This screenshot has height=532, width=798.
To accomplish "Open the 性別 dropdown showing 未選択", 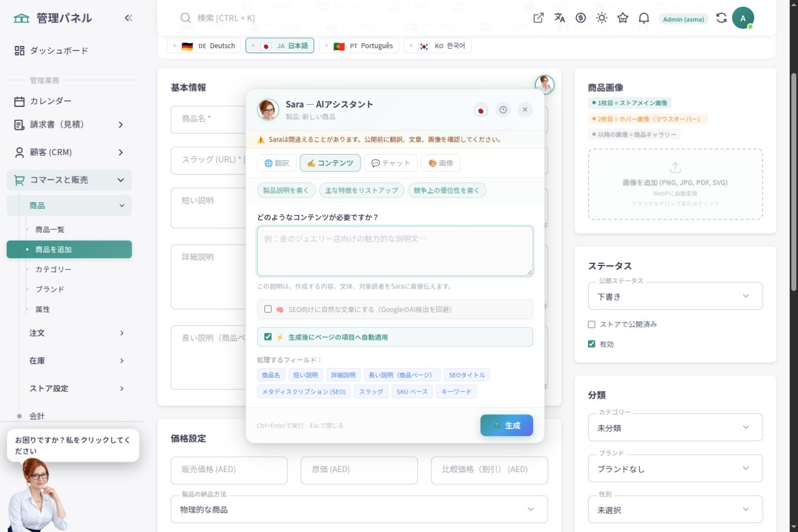I will pyautogui.click(x=675, y=510).
